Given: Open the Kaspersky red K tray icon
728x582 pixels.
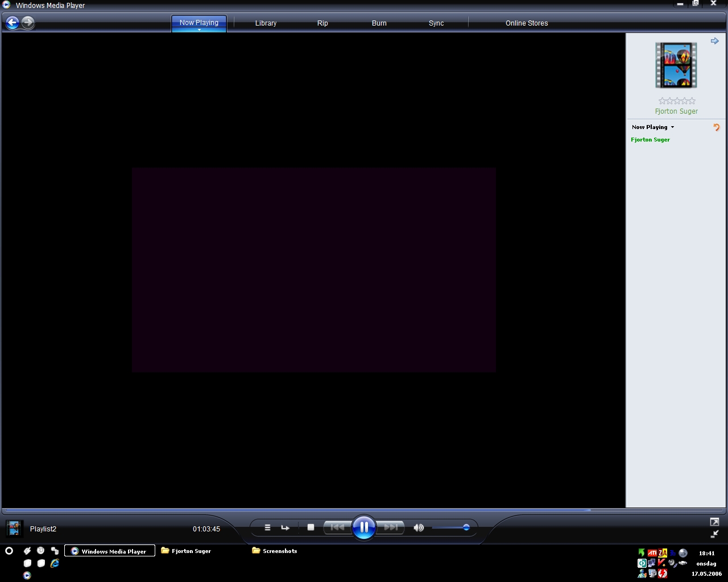Looking at the screenshot, I should [x=662, y=563].
